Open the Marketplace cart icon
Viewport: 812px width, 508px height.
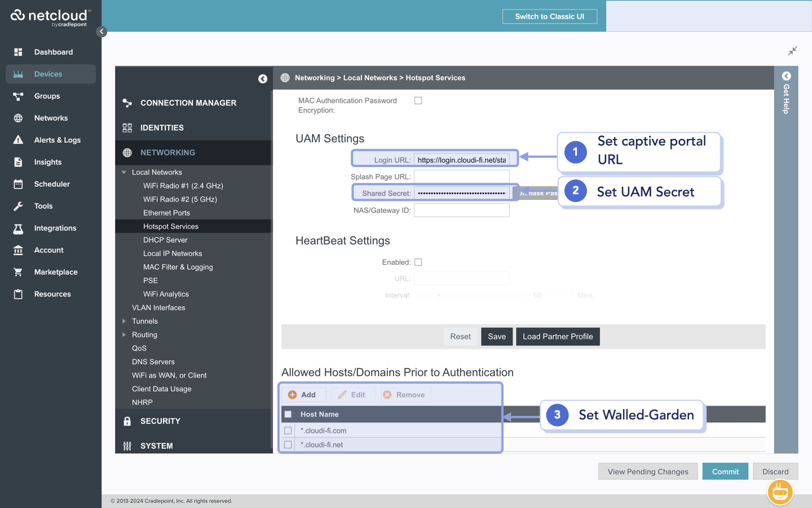[x=18, y=272]
